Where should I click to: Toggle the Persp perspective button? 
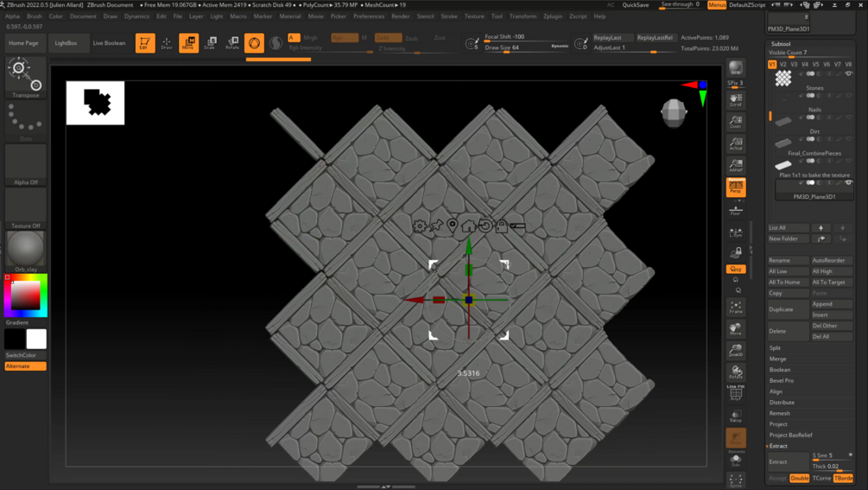click(x=736, y=188)
